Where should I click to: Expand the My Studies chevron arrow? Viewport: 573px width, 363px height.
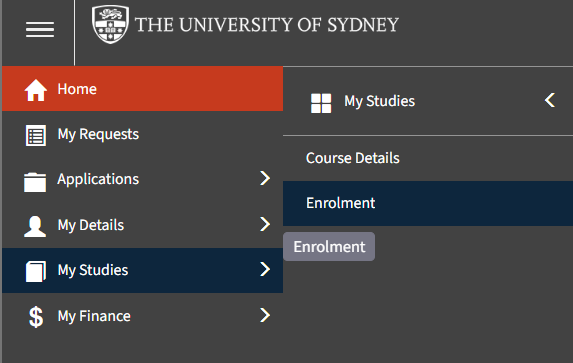pyautogui.click(x=265, y=269)
